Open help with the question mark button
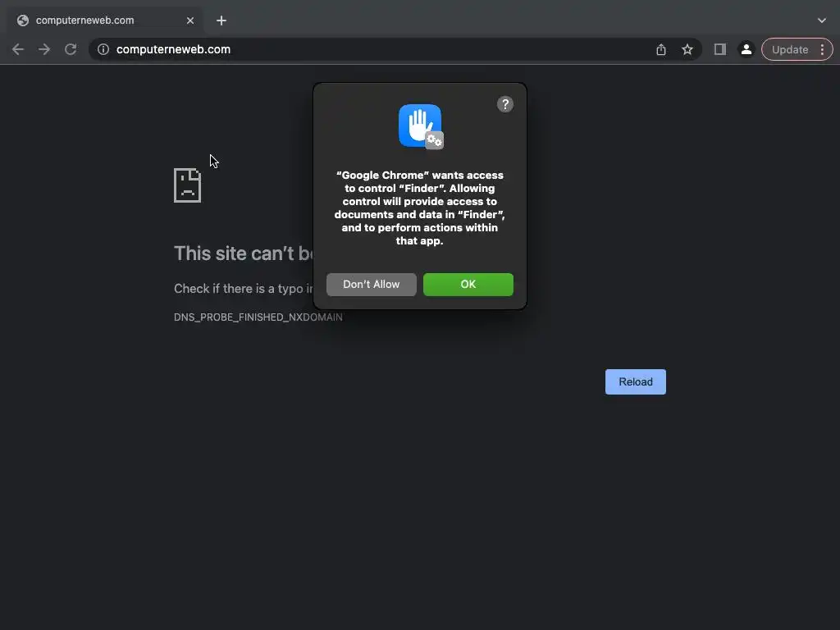Image resolution: width=840 pixels, height=630 pixels. (x=505, y=104)
